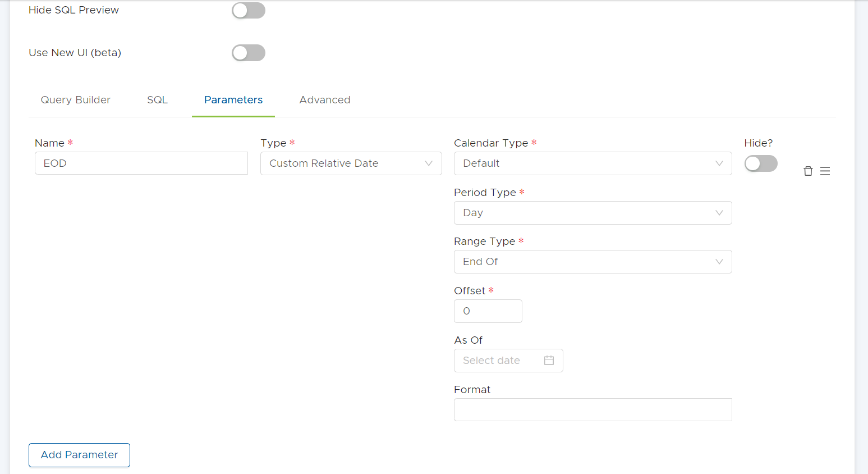Click the chevron on Range Type dropdown
Viewport: 868px width, 474px height.
click(x=719, y=262)
